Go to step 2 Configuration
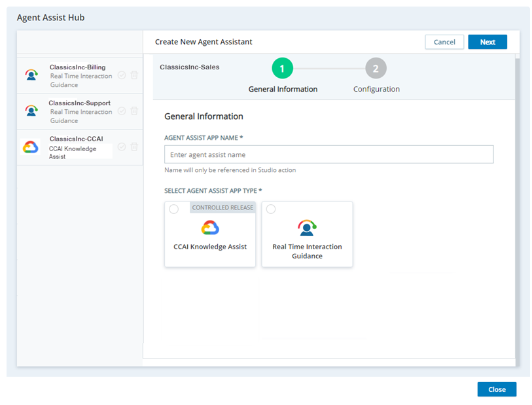Image resolution: width=532 pixels, height=405 pixels. coord(376,68)
